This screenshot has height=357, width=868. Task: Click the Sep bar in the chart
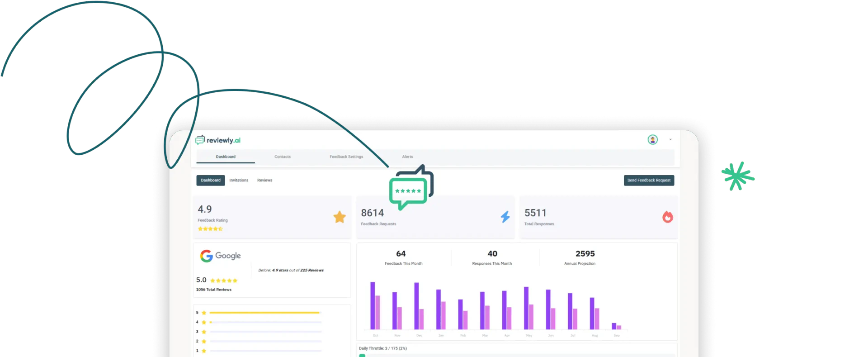(616, 326)
